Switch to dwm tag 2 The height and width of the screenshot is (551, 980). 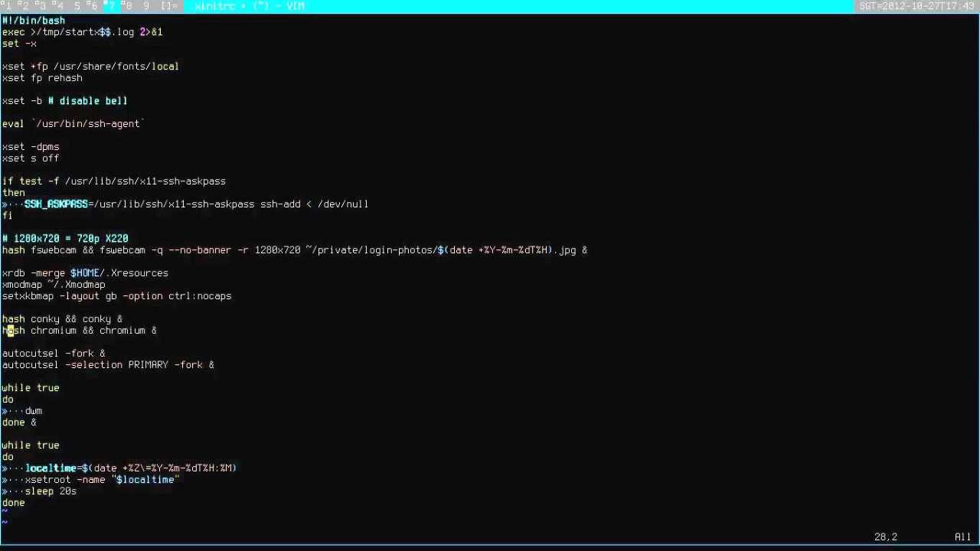25,6
